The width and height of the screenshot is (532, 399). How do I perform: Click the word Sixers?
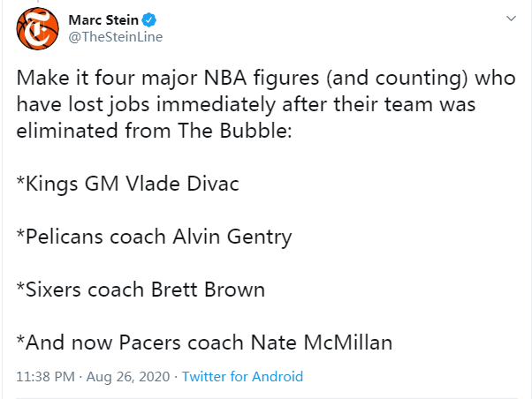[x=53, y=290]
